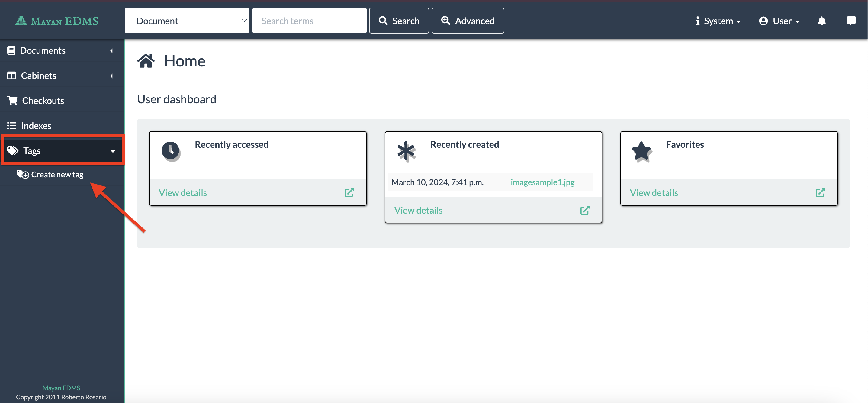Click the Advanced zoom magnifier icon
Screen dimensions: 868x403
coord(445,21)
